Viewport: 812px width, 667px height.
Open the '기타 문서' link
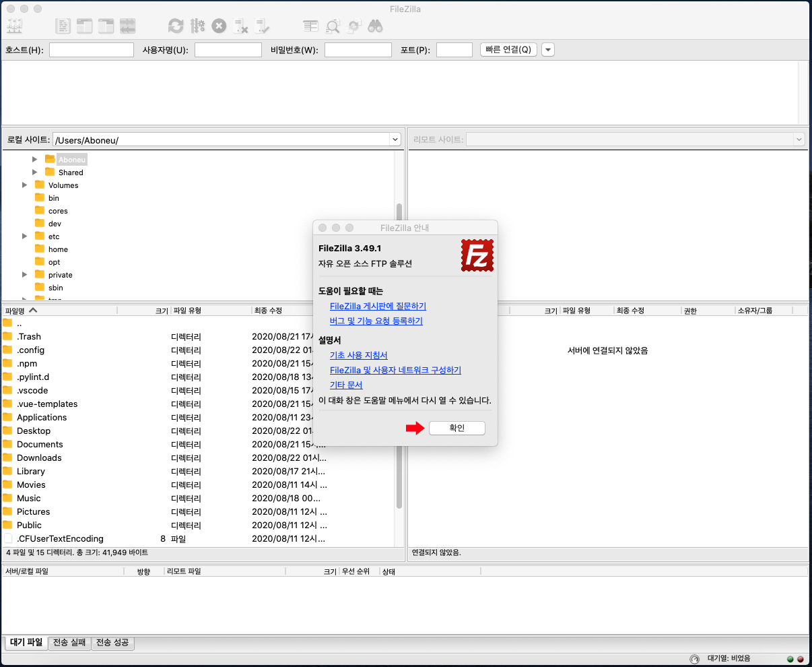[346, 385]
